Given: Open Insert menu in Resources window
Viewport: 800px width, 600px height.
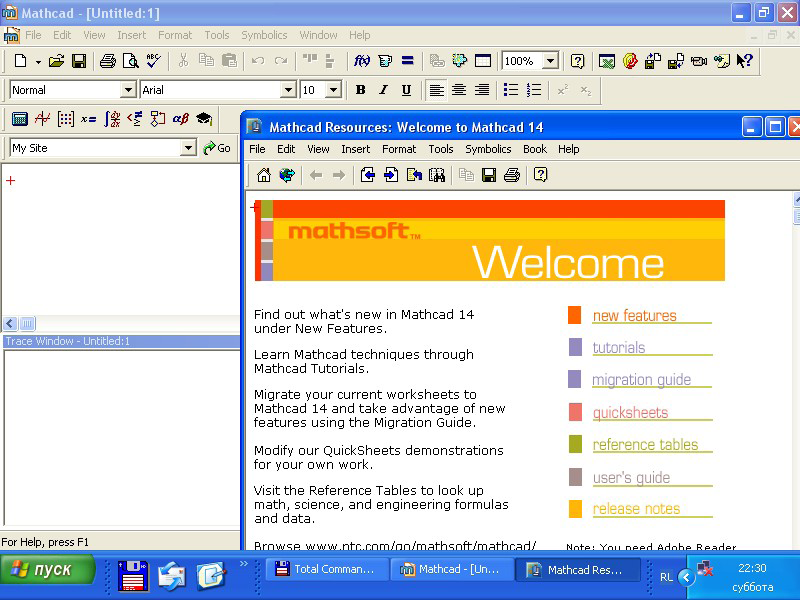Looking at the screenshot, I should coord(356,149).
